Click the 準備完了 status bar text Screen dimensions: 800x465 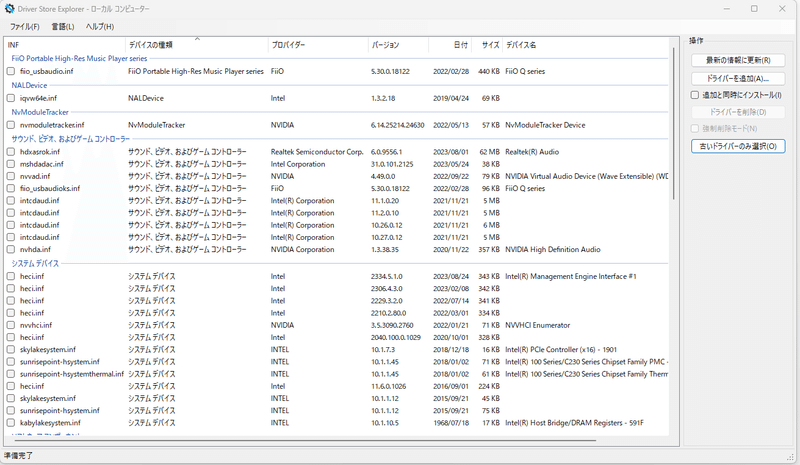point(18,455)
